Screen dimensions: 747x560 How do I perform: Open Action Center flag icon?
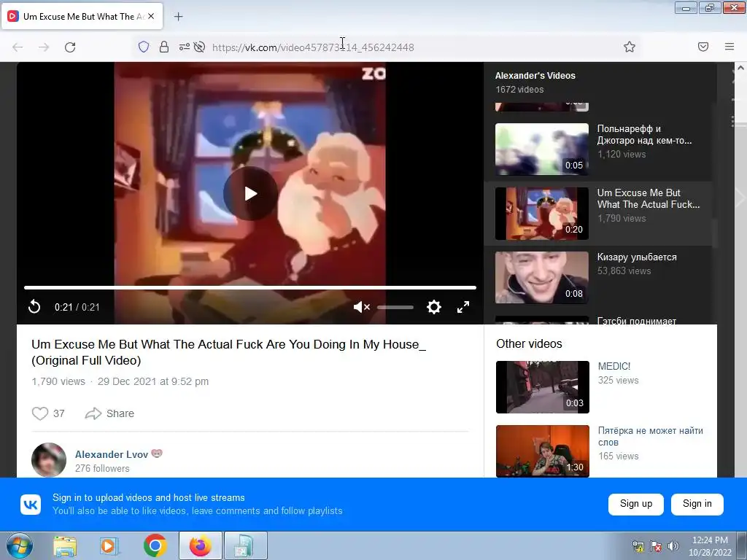tap(656, 546)
